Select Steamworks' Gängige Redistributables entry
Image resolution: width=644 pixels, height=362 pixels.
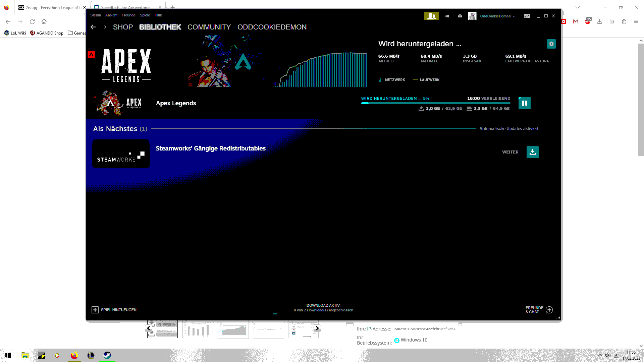(x=211, y=148)
